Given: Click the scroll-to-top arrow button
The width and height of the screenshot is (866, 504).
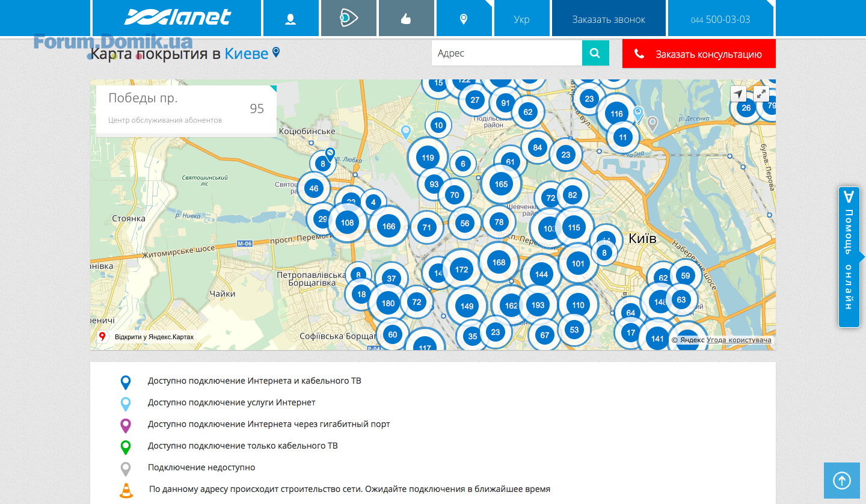Looking at the screenshot, I should point(842,481).
